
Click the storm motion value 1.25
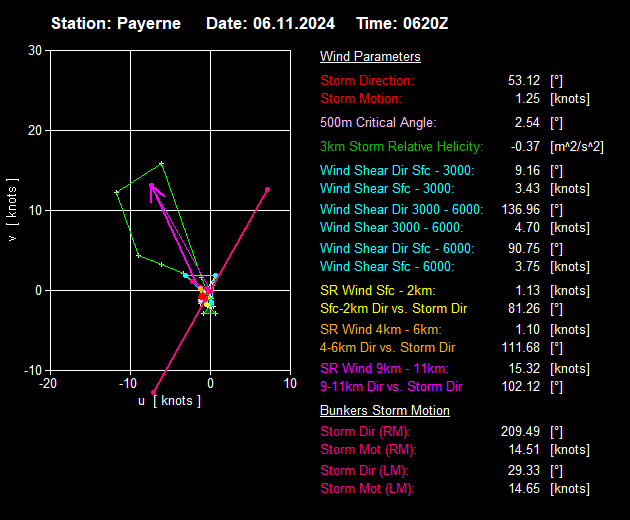pyautogui.click(x=528, y=98)
